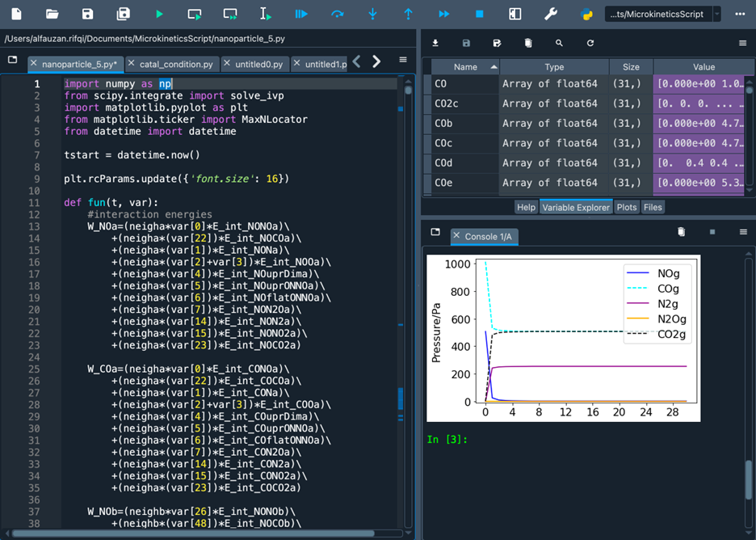Step over current line in debugger
The image size is (756, 540).
[337, 14]
